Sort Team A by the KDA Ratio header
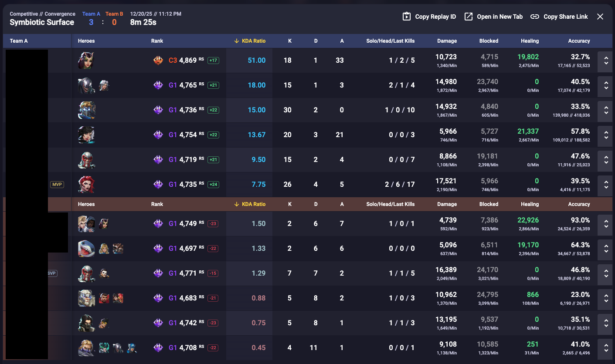Screen dimensions: 615x364 250,41
